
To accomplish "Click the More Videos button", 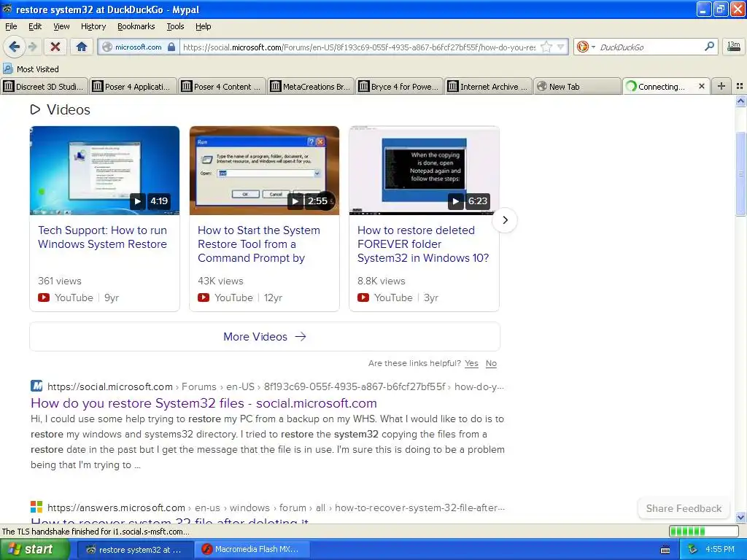I will point(265,337).
